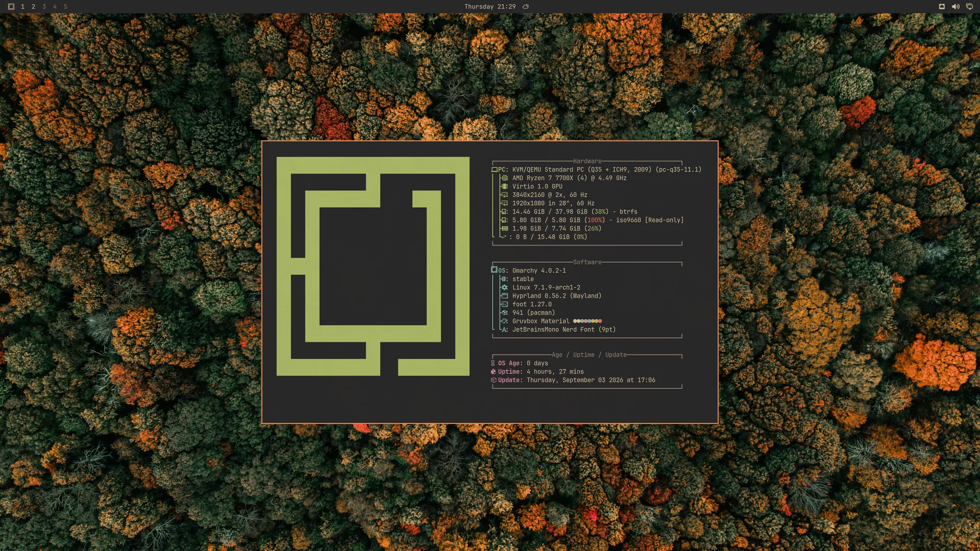980x551 pixels.
Task: Open the volume speaker icon in the bar
Action: tap(955, 7)
